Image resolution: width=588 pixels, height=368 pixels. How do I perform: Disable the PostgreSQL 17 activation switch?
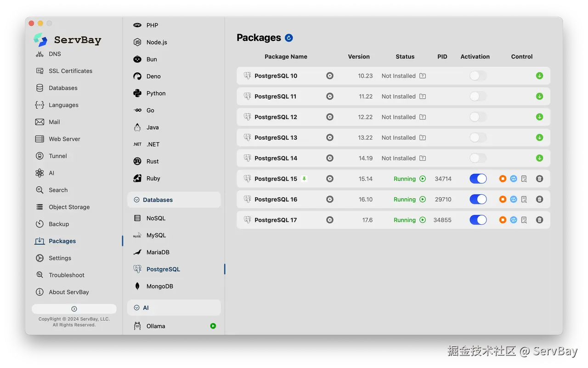click(x=478, y=220)
